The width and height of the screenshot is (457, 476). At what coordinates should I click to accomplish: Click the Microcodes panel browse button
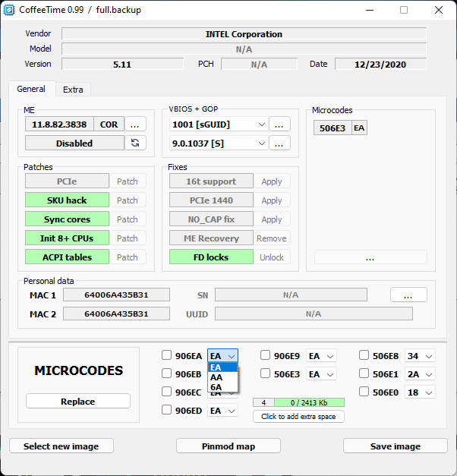tap(370, 257)
